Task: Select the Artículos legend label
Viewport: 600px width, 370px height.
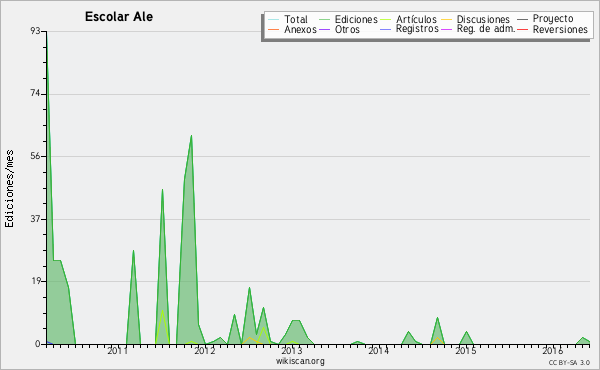Action: [x=416, y=19]
